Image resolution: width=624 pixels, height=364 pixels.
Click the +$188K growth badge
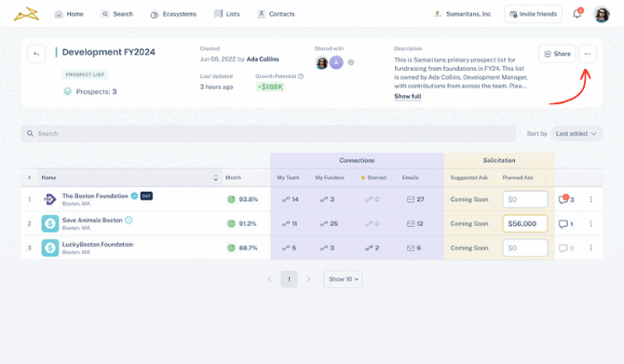270,87
